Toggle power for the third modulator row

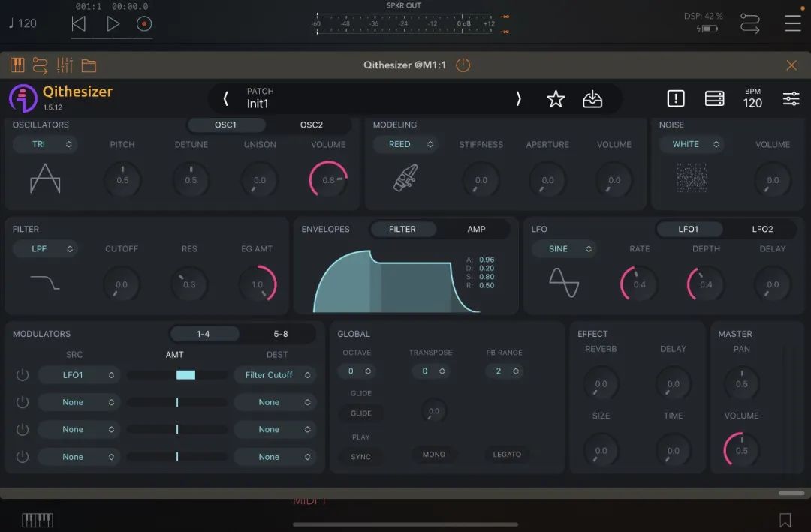tap(23, 430)
